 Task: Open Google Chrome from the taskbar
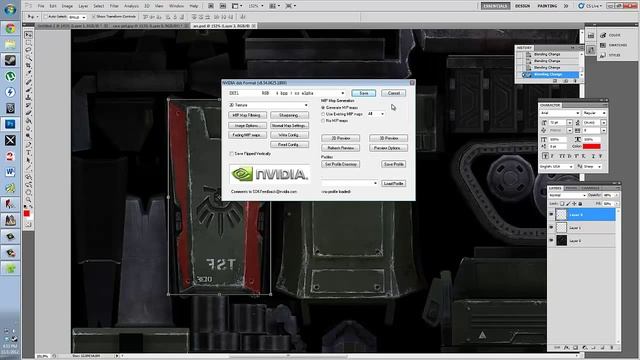10,28
